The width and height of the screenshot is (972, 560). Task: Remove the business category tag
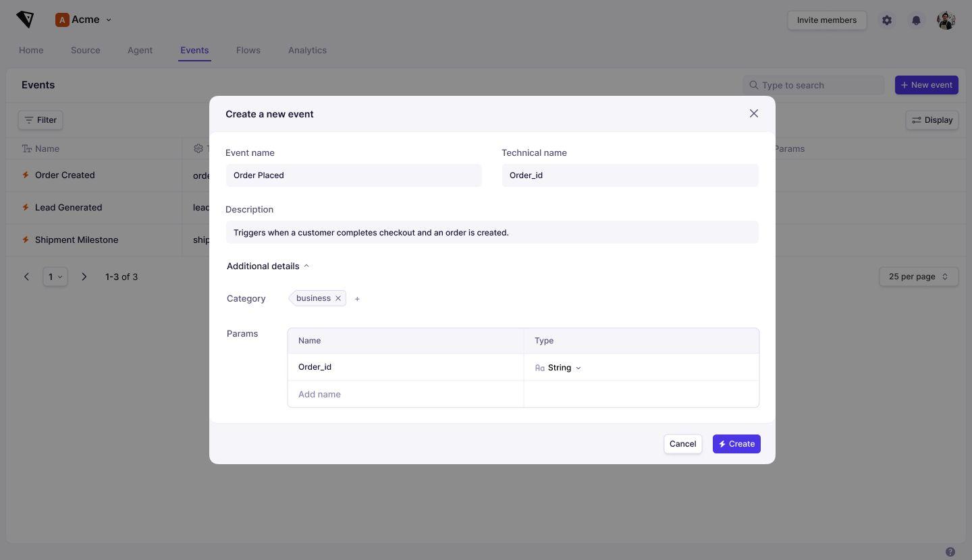pyautogui.click(x=338, y=298)
